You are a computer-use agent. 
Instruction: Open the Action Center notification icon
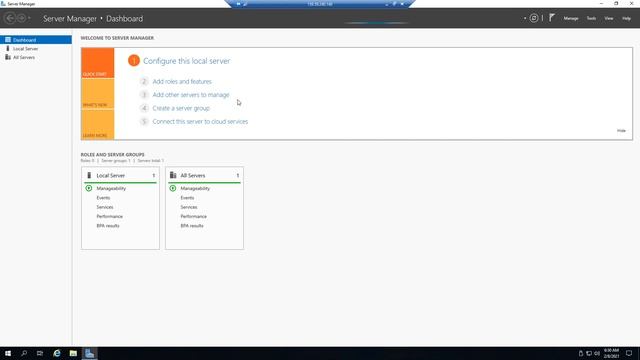point(629,353)
